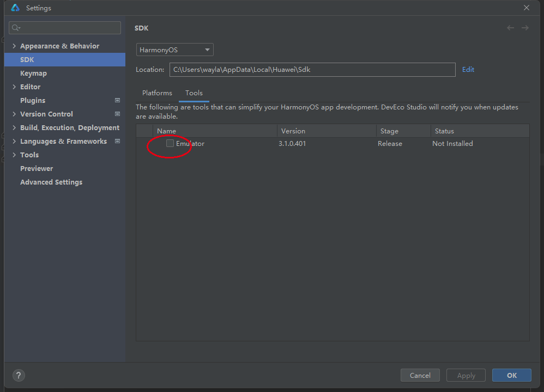The image size is (544, 392).
Task: Click the forward navigation arrow
Action: [525, 28]
